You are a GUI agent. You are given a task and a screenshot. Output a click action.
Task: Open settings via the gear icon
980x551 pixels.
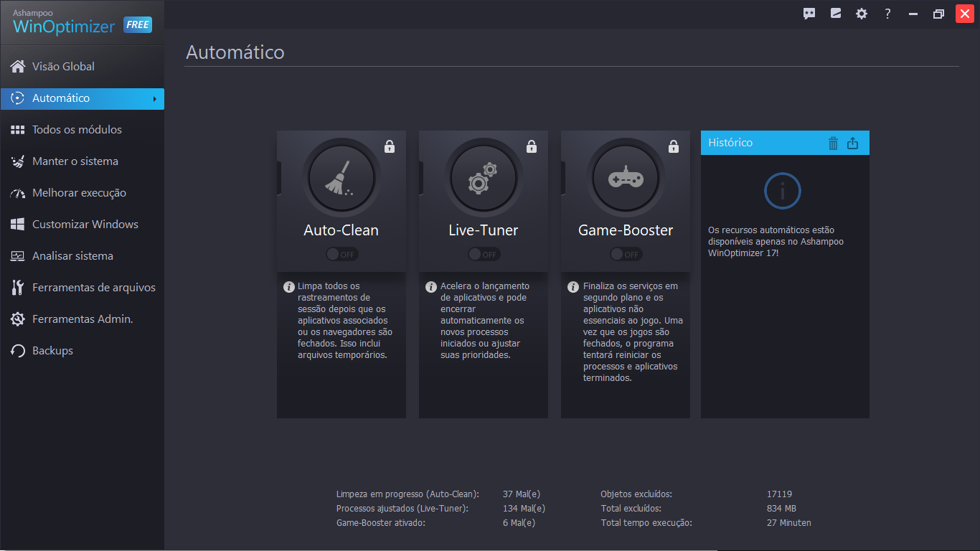tap(862, 14)
